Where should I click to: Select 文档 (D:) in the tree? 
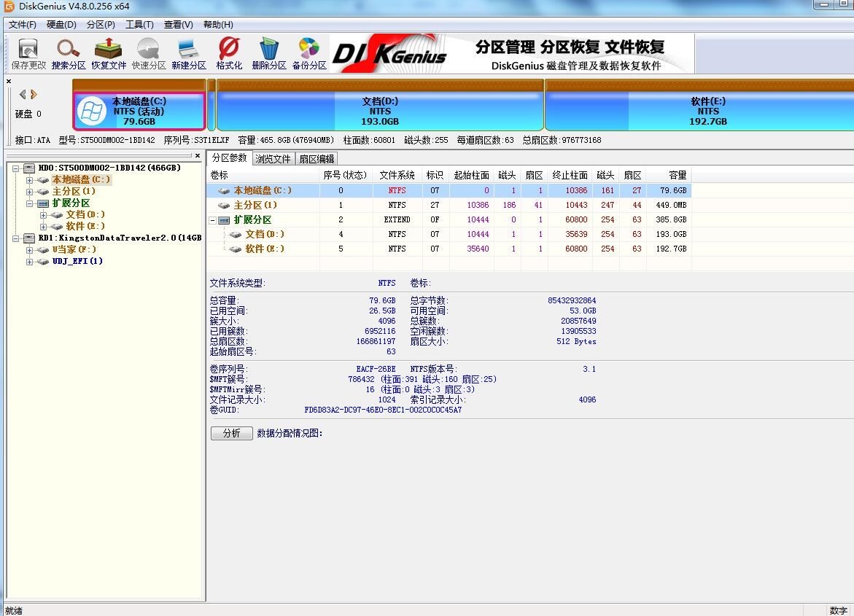point(85,215)
